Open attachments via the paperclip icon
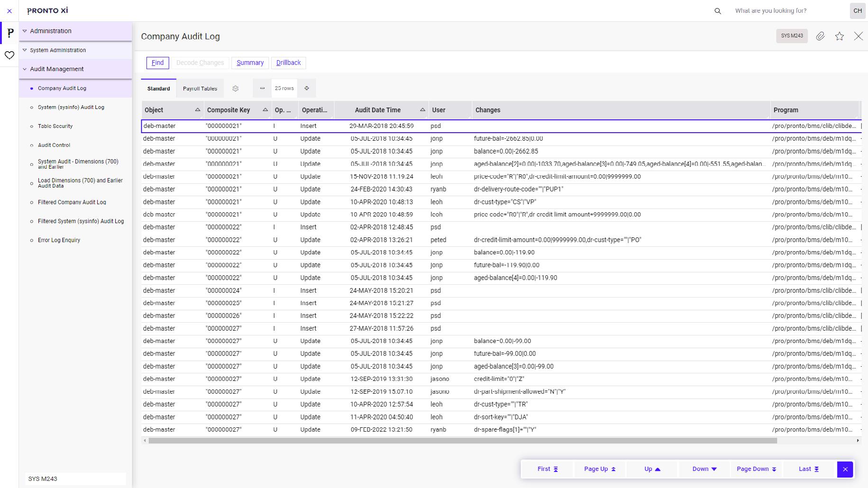This screenshot has height=488, width=868. click(821, 36)
